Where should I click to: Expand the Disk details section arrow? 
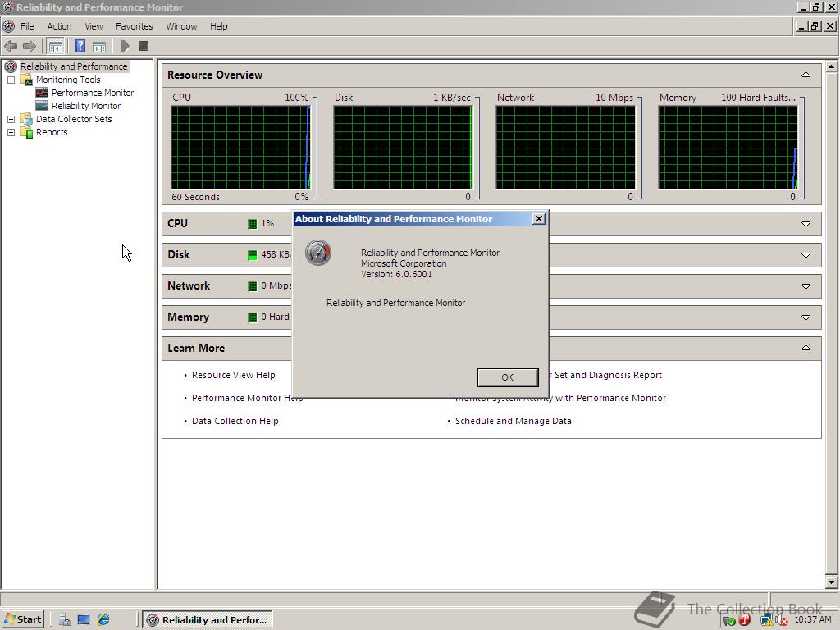click(x=806, y=256)
